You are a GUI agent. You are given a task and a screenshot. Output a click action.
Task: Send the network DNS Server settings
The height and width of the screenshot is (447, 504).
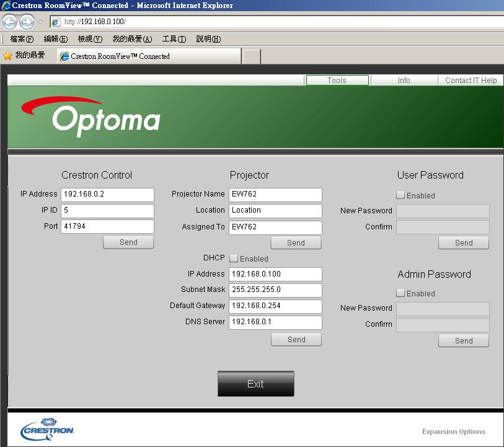296,339
